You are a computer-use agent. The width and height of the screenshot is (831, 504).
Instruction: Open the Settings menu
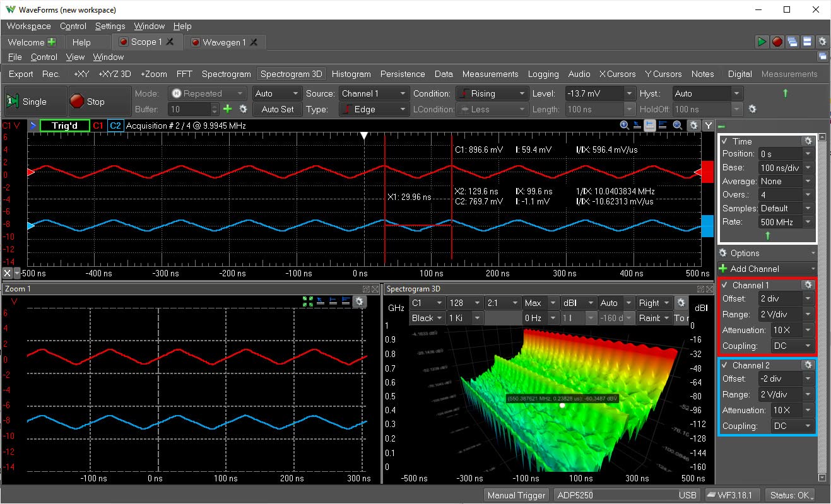pos(110,26)
